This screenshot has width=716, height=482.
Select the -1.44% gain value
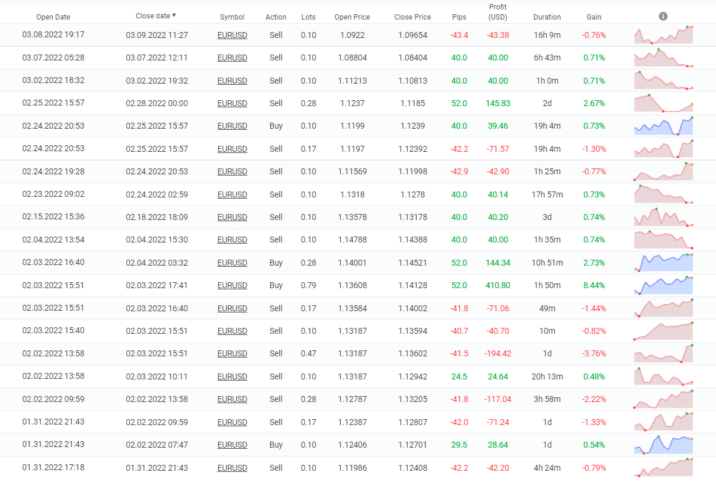(x=594, y=309)
